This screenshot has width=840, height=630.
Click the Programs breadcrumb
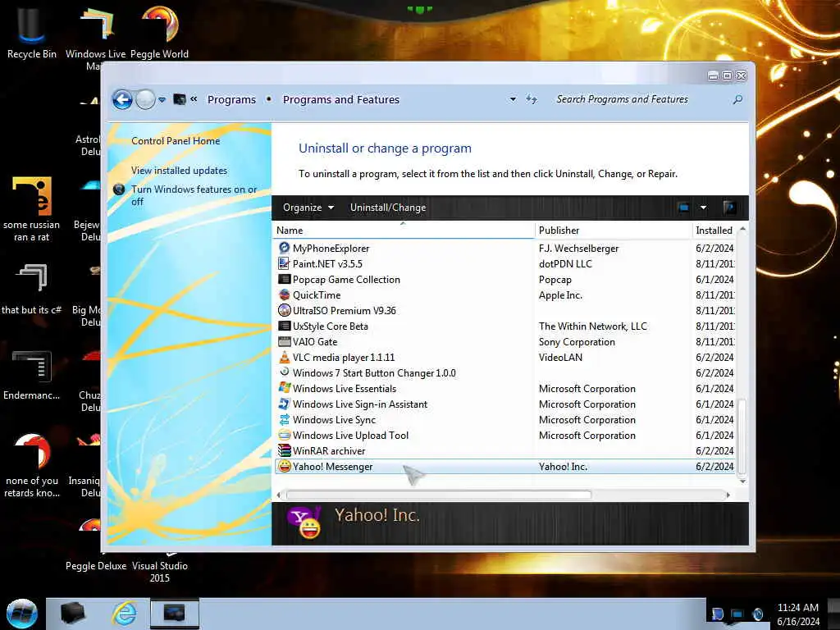pyautogui.click(x=231, y=99)
